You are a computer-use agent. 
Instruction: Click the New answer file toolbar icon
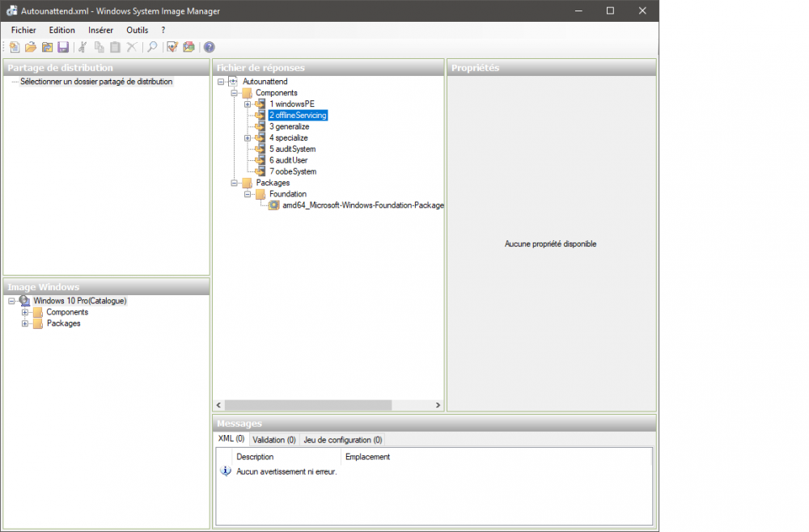(x=15, y=47)
